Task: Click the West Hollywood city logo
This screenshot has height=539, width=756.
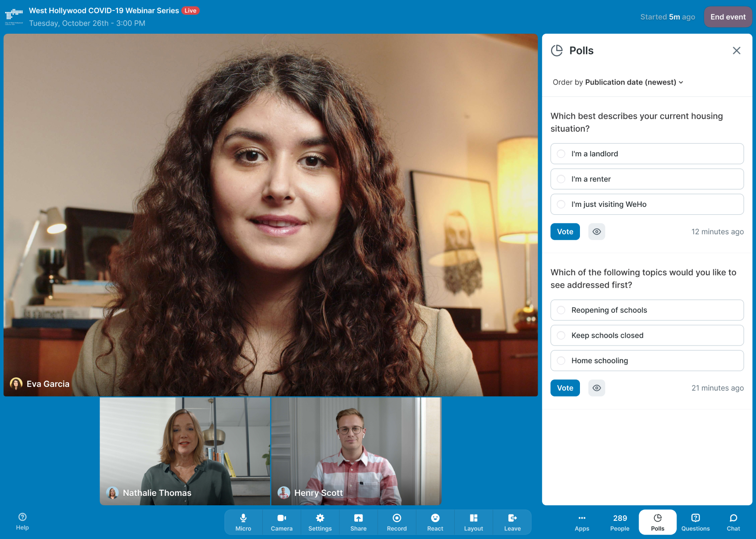Action: [14, 17]
